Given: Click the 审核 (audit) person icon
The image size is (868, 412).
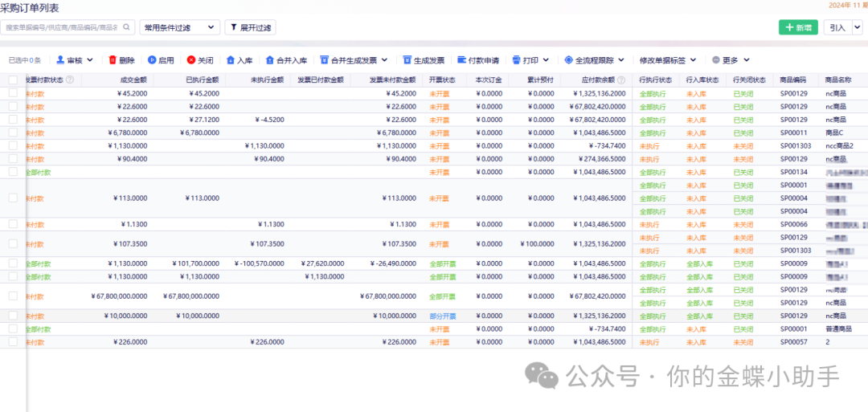Looking at the screenshot, I should click(60, 60).
